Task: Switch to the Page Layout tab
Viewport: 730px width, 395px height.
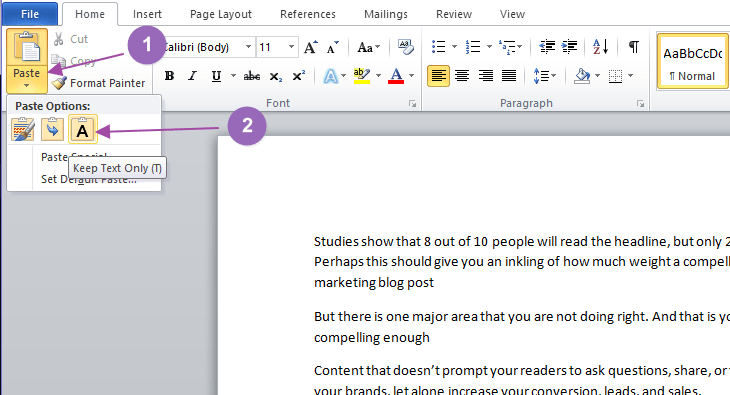Action: point(221,14)
